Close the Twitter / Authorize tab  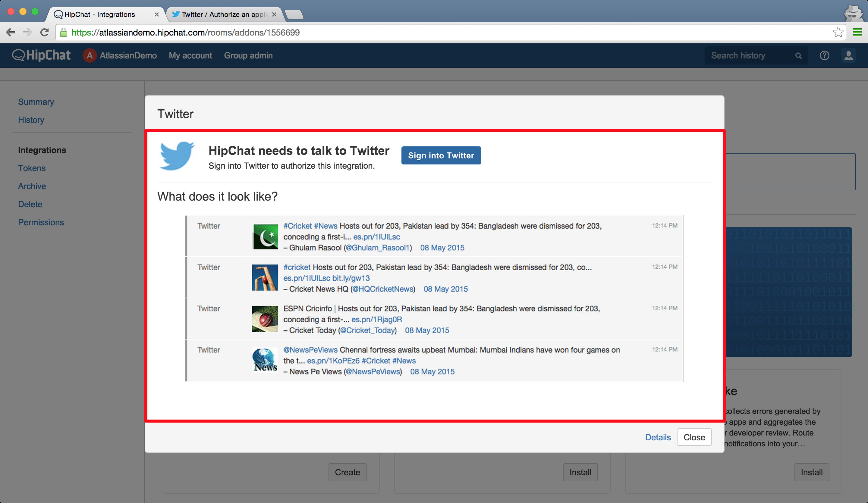pos(274,14)
